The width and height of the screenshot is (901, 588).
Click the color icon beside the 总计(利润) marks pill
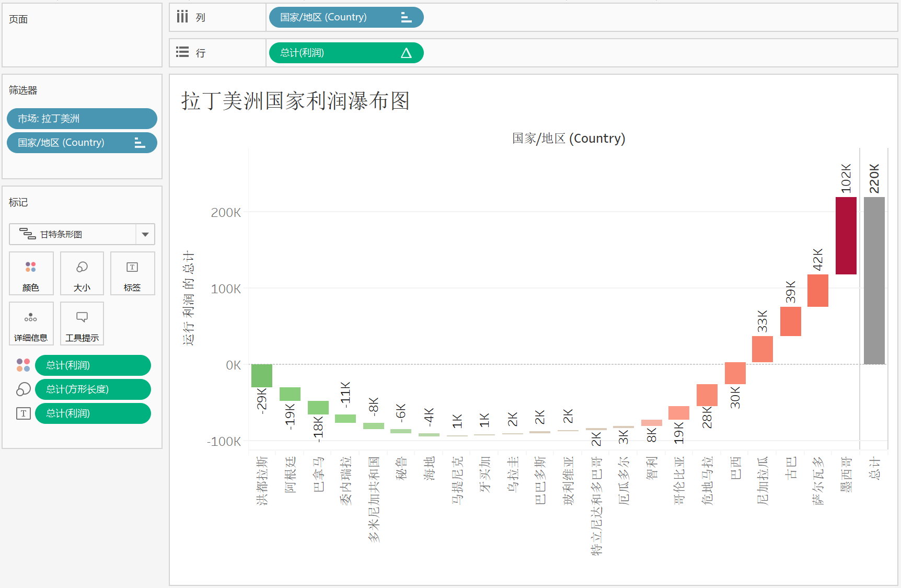pos(23,365)
